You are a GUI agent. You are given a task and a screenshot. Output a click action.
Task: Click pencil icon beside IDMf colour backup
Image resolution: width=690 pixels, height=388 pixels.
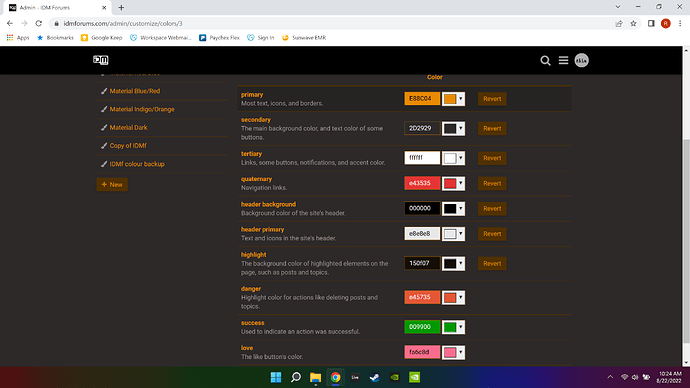pyautogui.click(x=104, y=164)
